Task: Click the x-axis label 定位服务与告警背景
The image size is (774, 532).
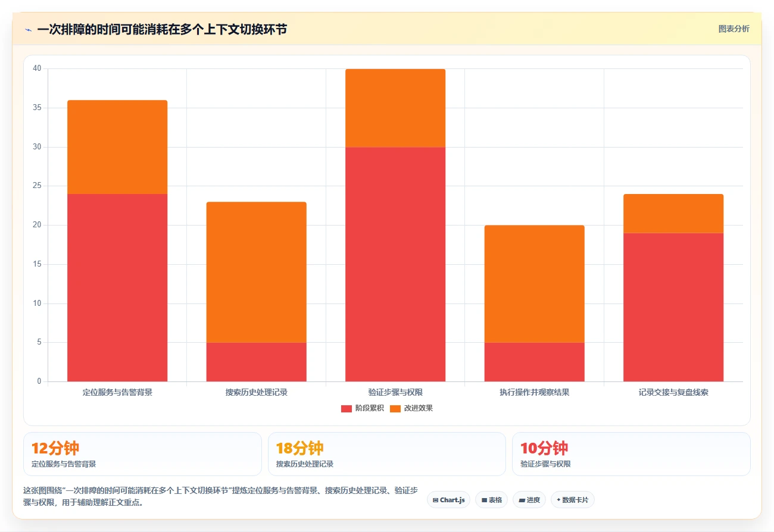Action: [117, 393]
